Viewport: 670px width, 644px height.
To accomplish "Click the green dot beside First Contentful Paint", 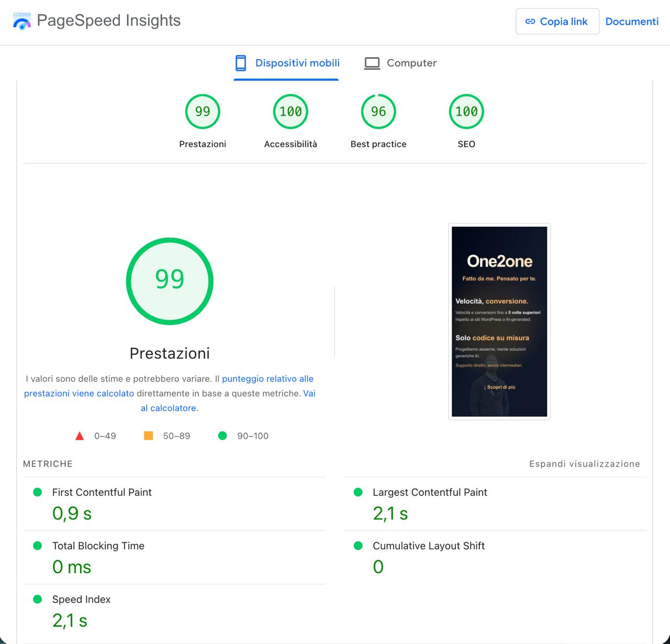I will point(37,492).
